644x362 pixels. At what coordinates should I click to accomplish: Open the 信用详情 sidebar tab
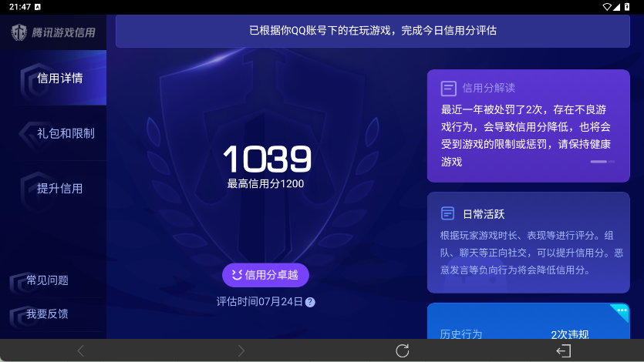pyautogui.click(x=53, y=78)
